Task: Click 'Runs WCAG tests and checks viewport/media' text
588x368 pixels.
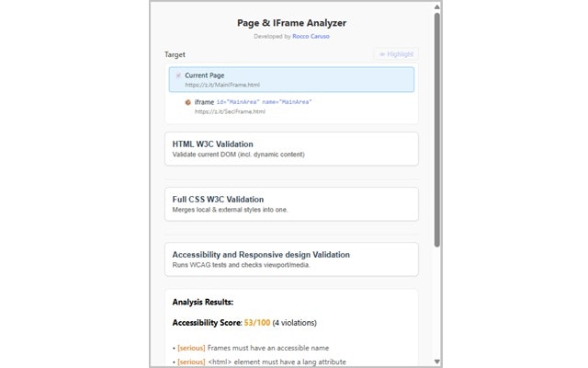Action: (x=241, y=265)
